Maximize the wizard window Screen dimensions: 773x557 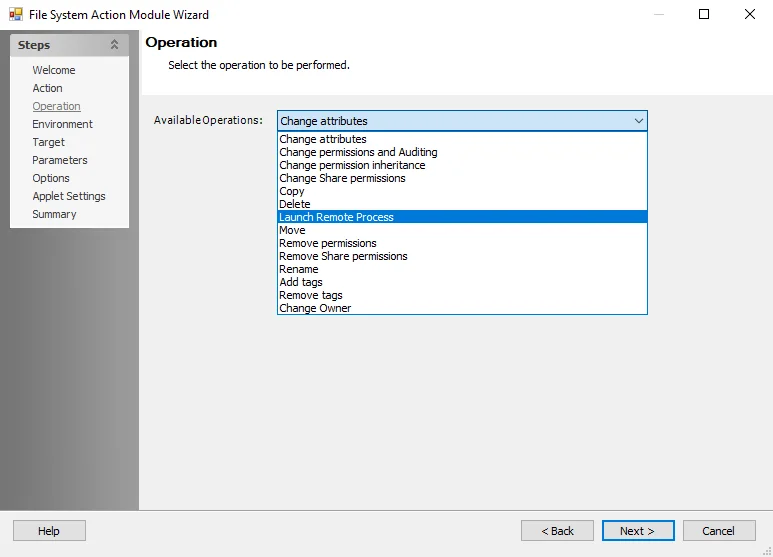click(704, 14)
